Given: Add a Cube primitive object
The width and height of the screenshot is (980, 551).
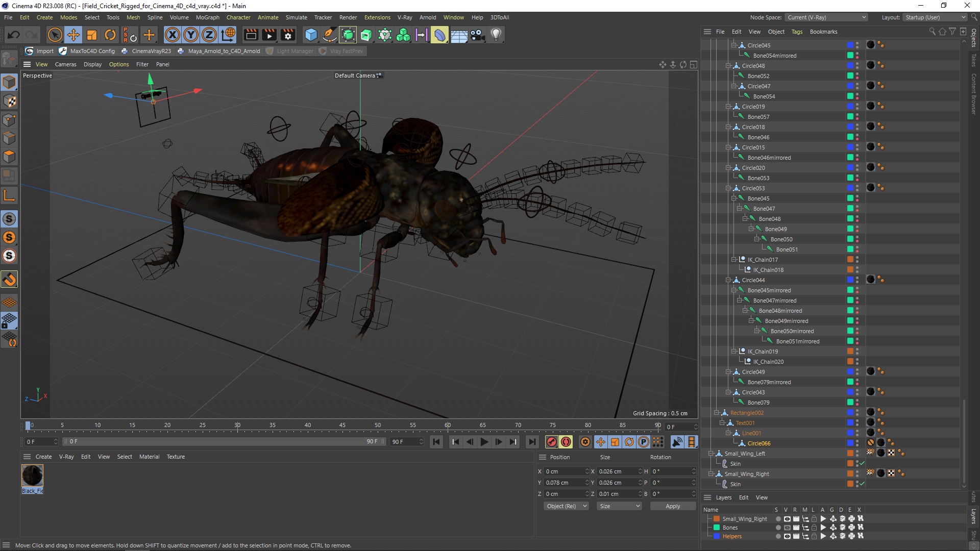Looking at the screenshot, I should [311, 35].
